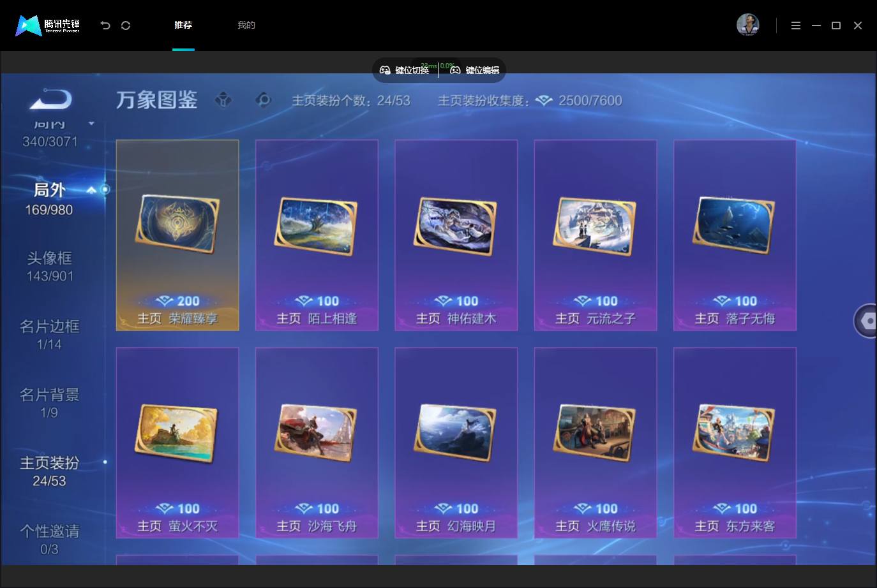Open the 荣耀臻享 homepage card
The width and height of the screenshot is (877, 588).
(177, 235)
